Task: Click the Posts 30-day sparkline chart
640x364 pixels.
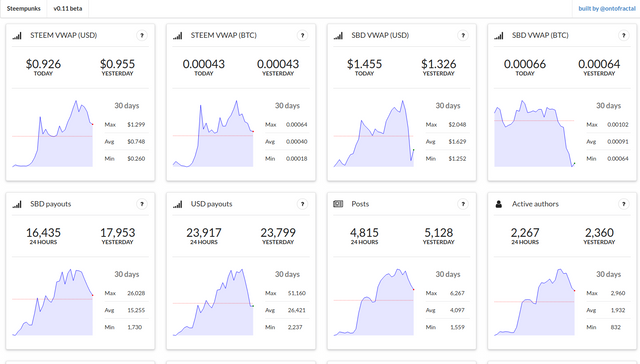Action: coord(374,302)
